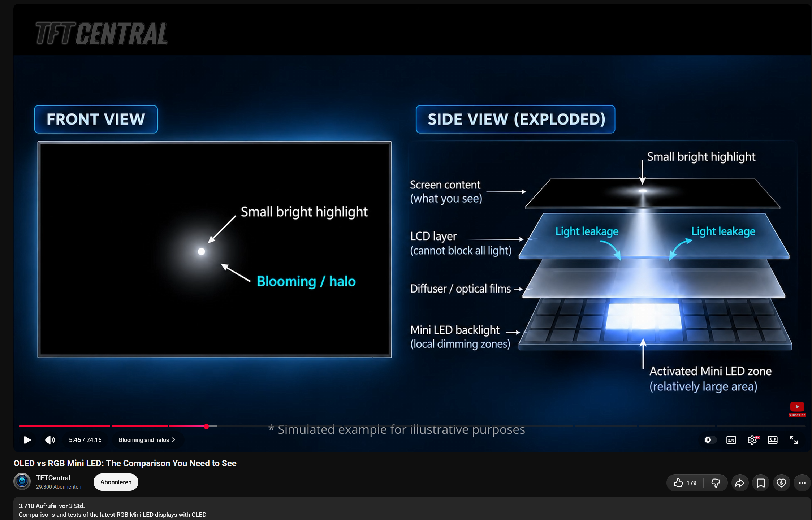Click the 29.300 Abonnenten subscriber count

59,487
